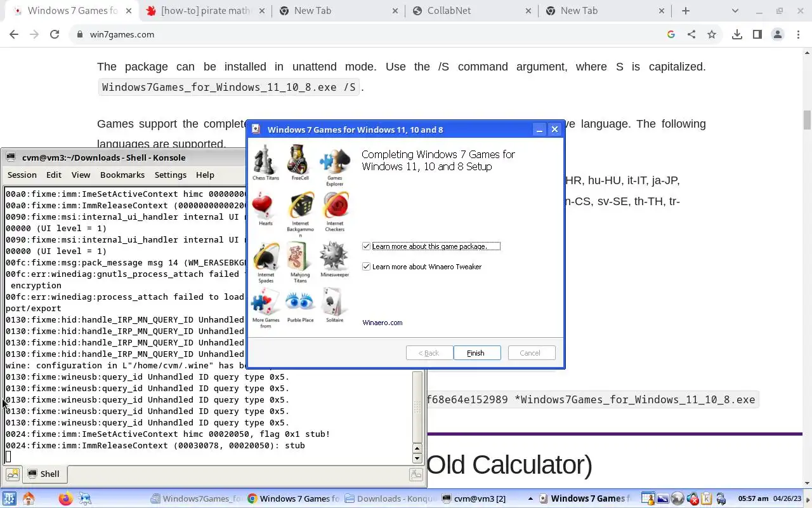812x508 pixels.
Task: Open the Session menu in Konsole
Action: (22, 175)
